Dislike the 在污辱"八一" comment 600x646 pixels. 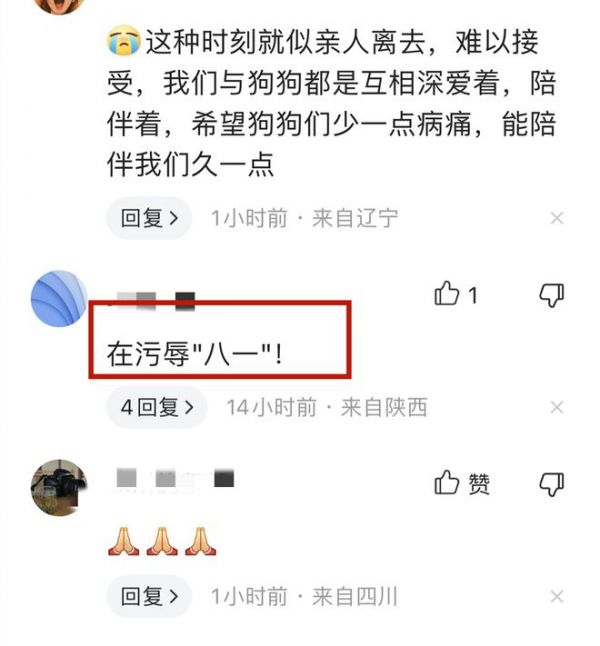(552, 295)
